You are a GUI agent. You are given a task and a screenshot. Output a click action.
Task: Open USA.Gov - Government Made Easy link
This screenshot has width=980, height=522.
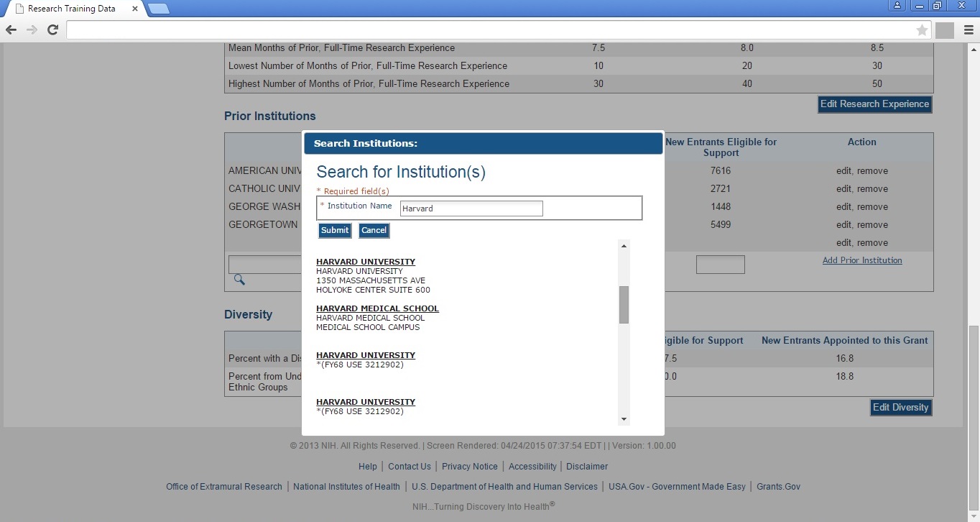[677, 487]
